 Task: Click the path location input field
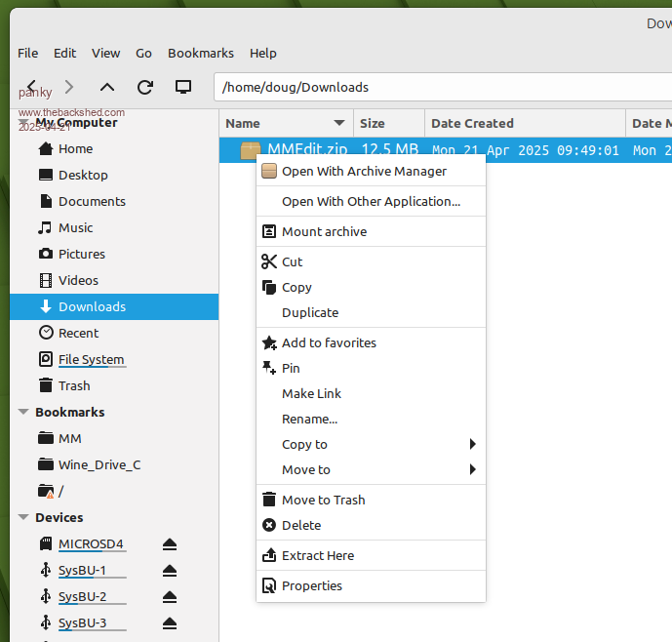coord(439,87)
